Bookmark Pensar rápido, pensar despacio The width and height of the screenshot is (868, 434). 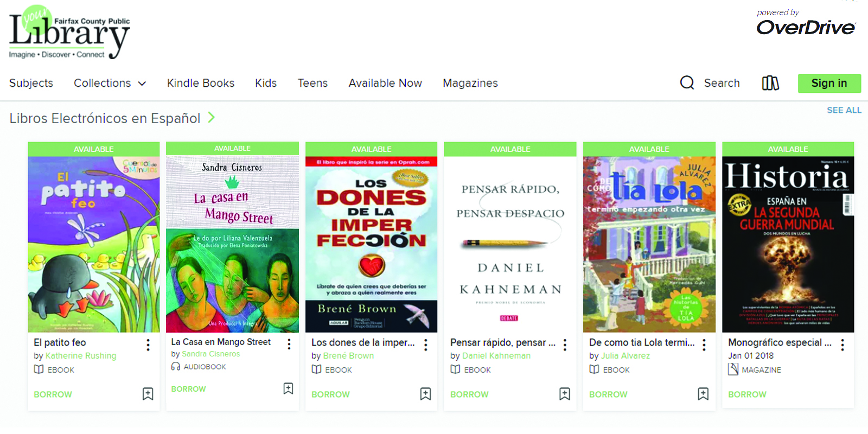(x=564, y=394)
